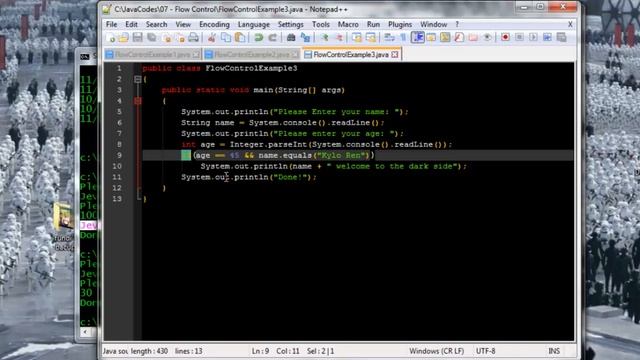The image size is (640, 360).
Task: Open the Encoding menu
Action: 214,24
